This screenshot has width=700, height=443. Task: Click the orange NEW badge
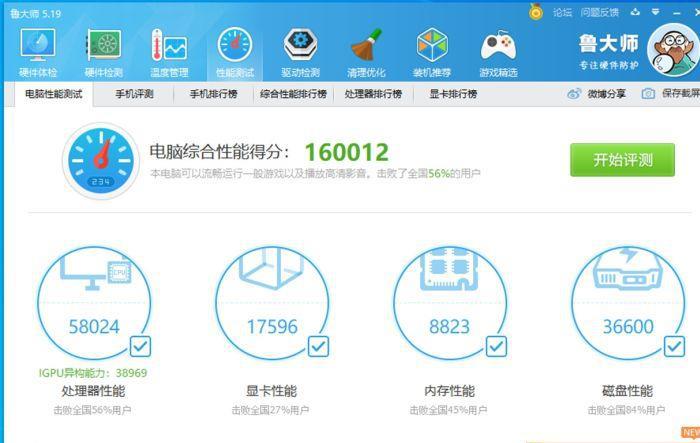(x=691, y=432)
